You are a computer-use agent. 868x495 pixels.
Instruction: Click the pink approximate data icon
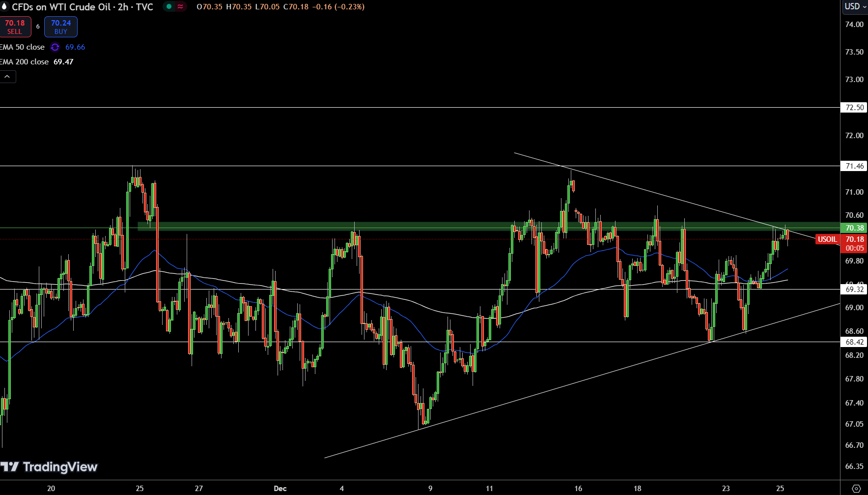pyautogui.click(x=181, y=7)
